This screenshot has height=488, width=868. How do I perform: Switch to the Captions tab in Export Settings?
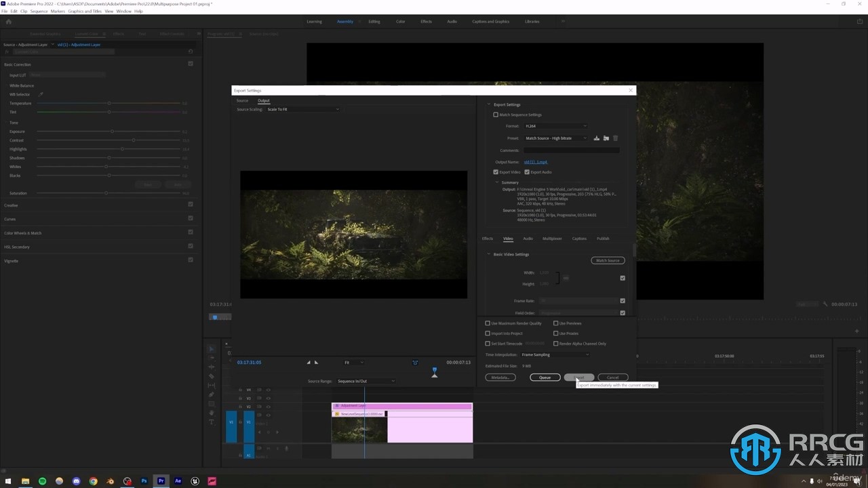click(x=579, y=239)
